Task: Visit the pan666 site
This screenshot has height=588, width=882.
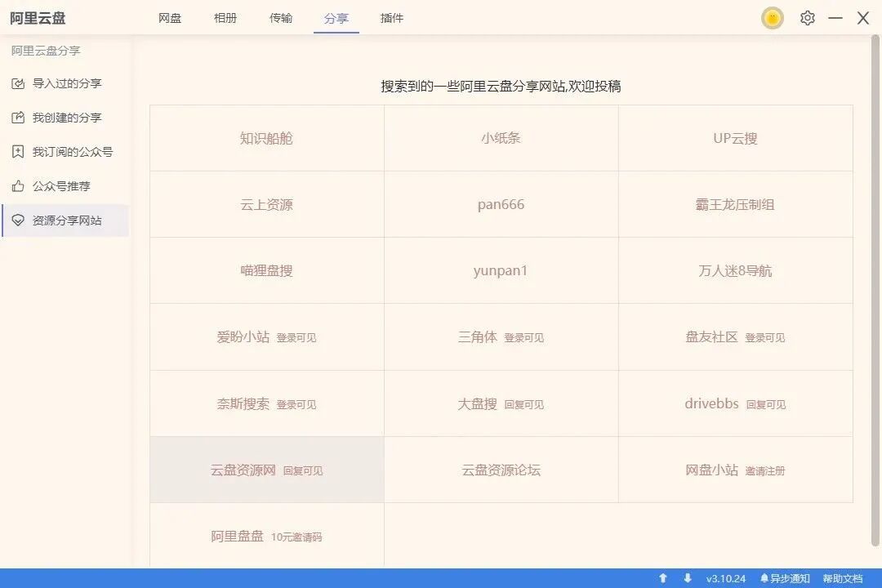Action: click(501, 204)
